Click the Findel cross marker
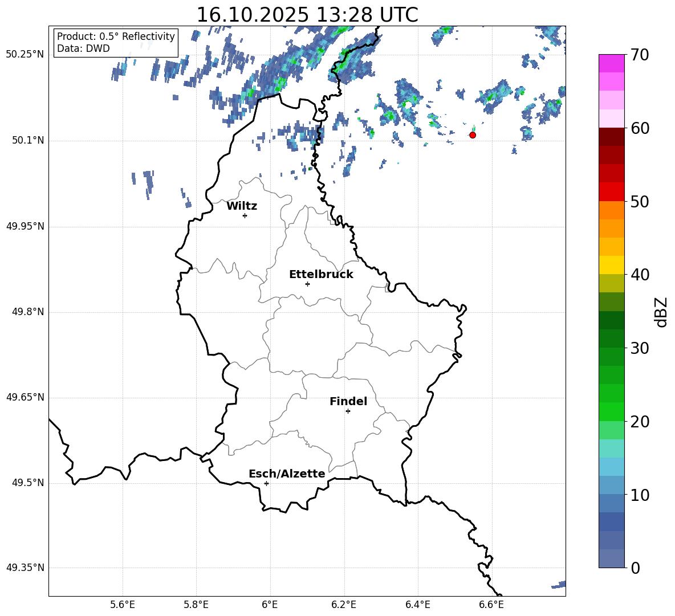The height and width of the screenshot is (616, 675). [348, 411]
